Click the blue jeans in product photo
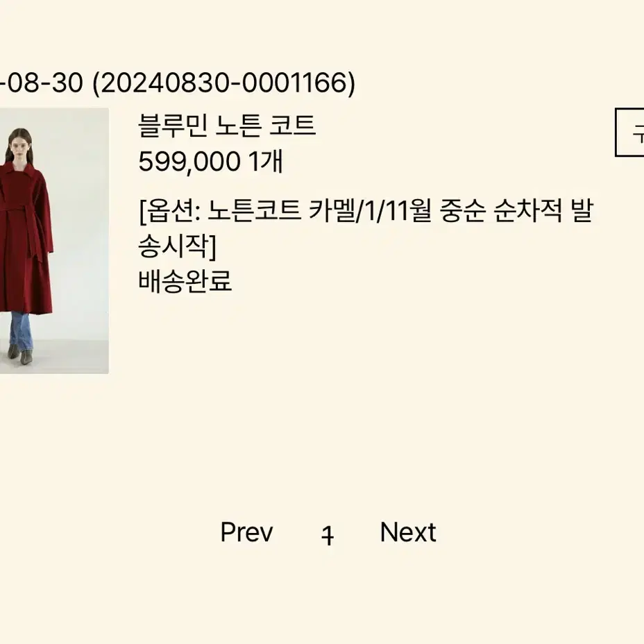The width and height of the screenshot is (644, 644). pos(22,330)
